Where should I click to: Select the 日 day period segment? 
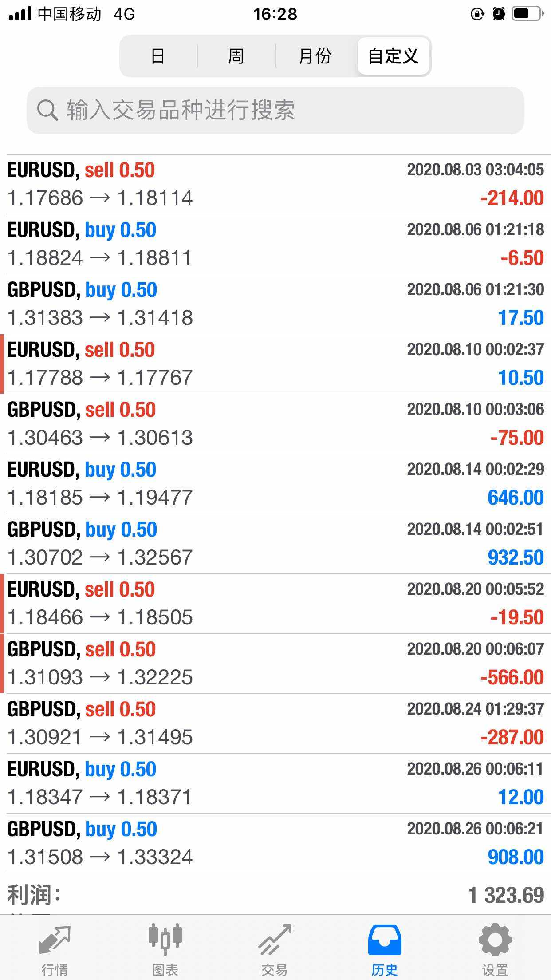158,56
